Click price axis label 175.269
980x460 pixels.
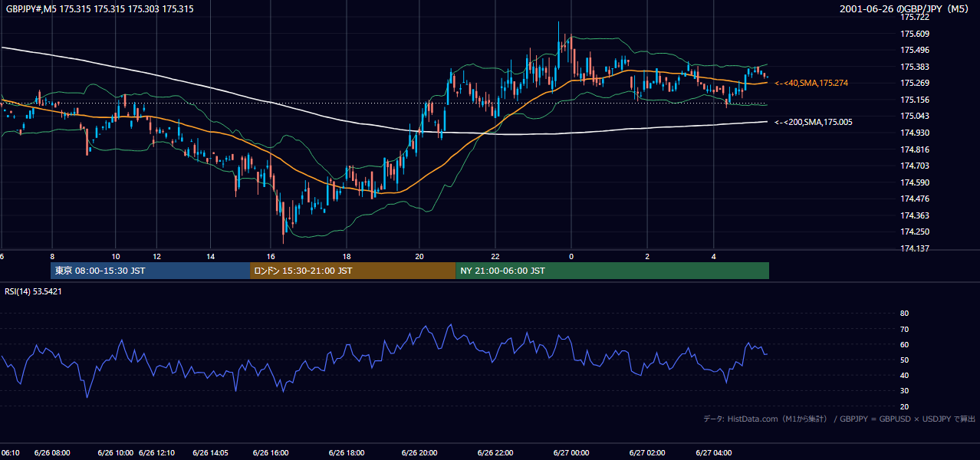point(914,83)
